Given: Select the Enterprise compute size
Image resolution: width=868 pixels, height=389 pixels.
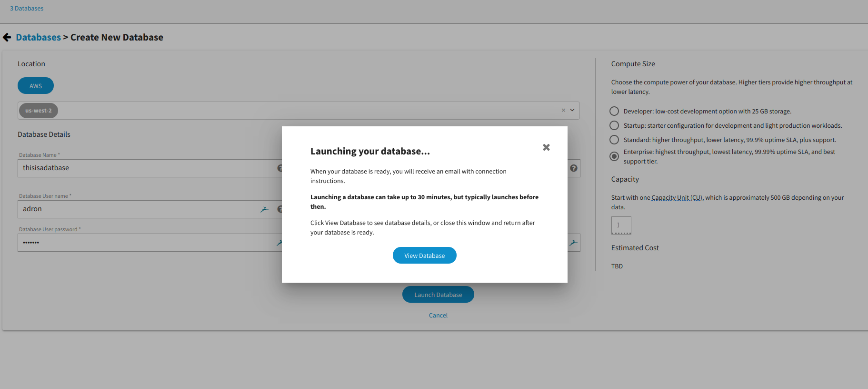Looking at the screenshot, I should click(x=614, y=156).
